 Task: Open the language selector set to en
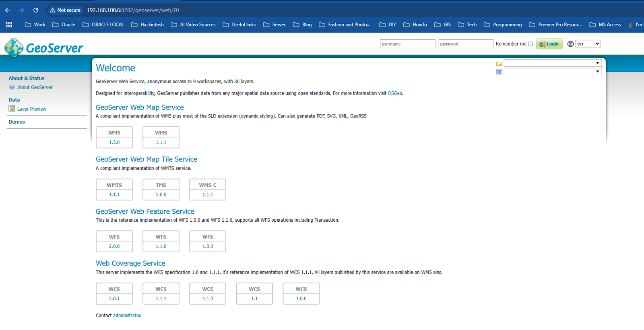(588, 44)
